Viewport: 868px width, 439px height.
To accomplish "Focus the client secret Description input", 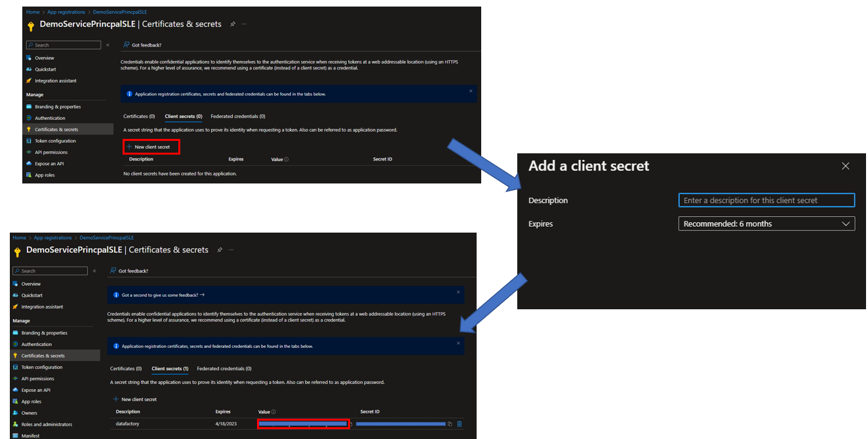I will click(766, 200).
